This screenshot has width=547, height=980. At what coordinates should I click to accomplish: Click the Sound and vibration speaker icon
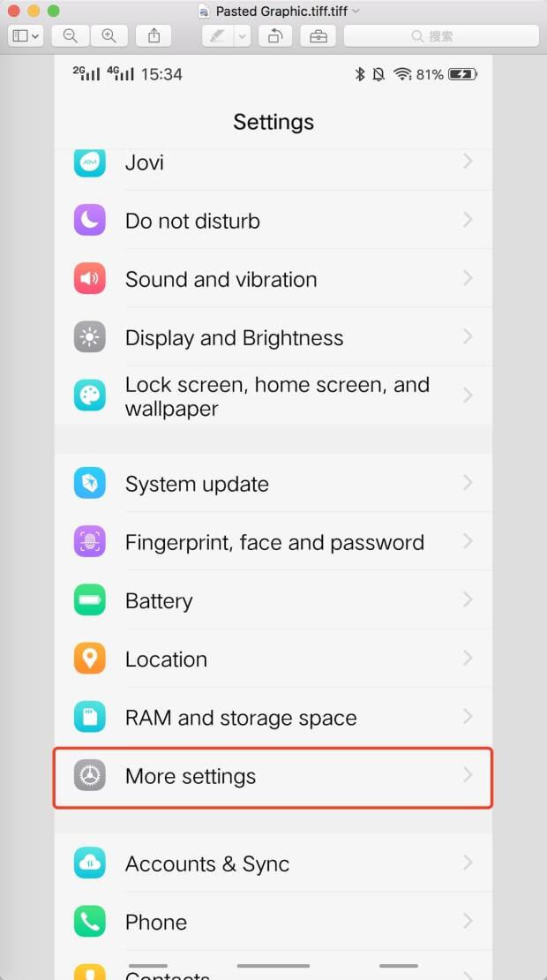(90, 279)
